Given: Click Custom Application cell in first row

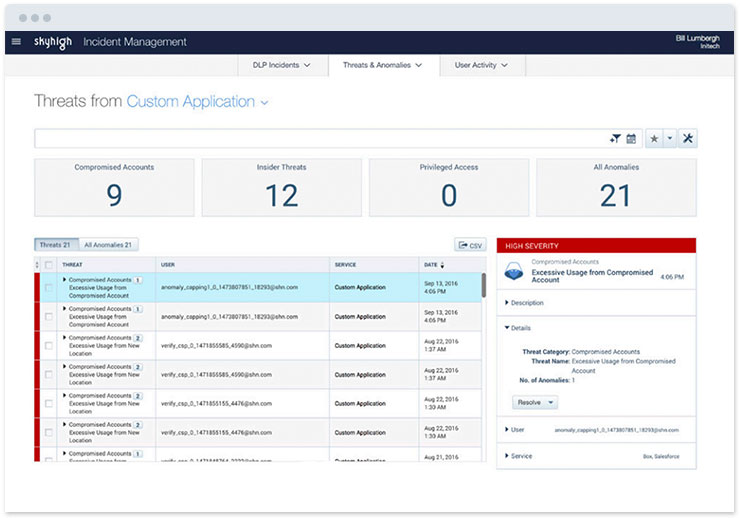Looking at the screenshot, I should [360, 287].
